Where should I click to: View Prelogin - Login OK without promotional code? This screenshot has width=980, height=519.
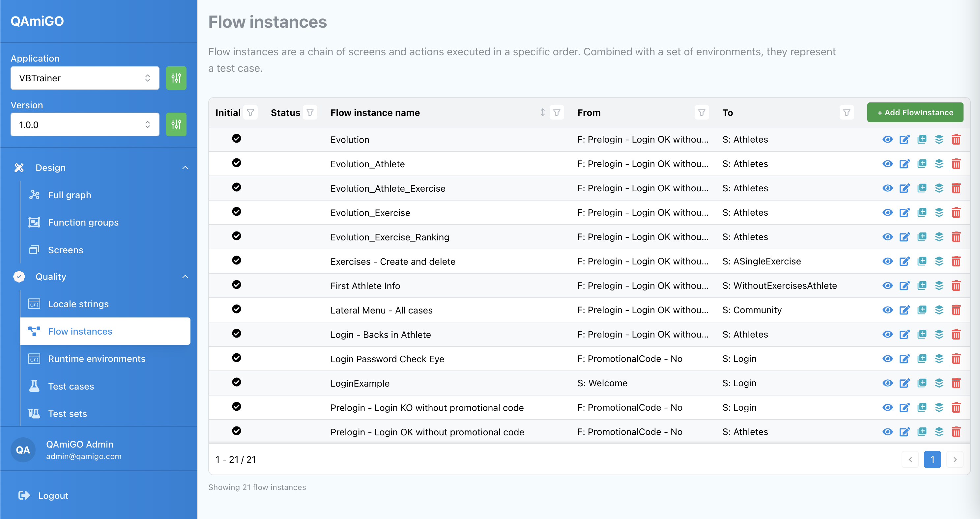coord(887,431)
